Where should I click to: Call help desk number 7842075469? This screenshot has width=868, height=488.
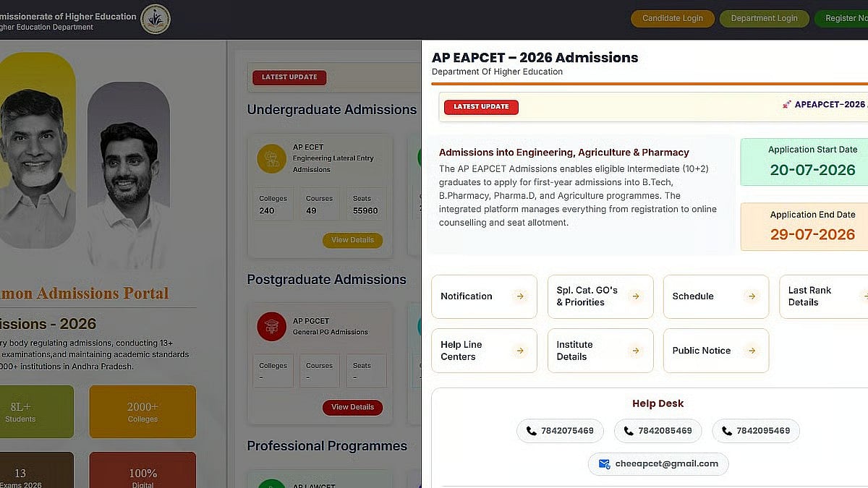[x=560, y=431]
